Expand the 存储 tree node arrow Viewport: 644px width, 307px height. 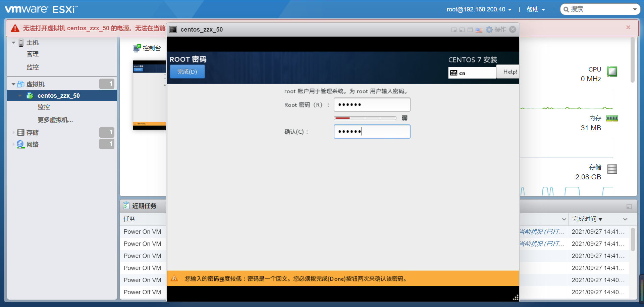click(x=13, y=132)
